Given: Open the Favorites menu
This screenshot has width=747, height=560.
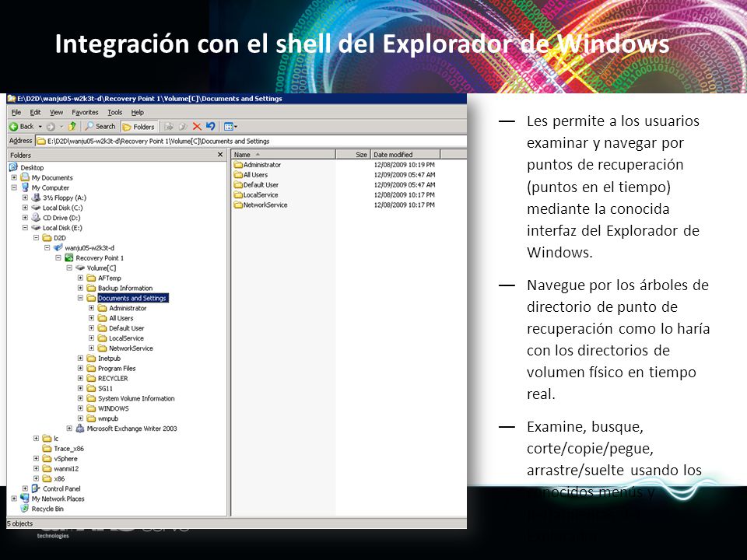Looking at the screenshot, I should click(x=85, y=112).
